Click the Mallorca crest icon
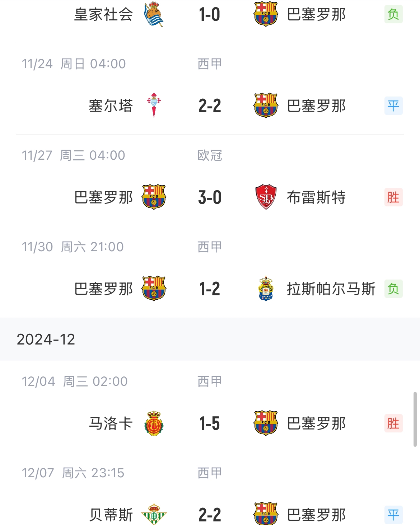The width and height of the screenshot is (420, 525). (x=154, y=423)
